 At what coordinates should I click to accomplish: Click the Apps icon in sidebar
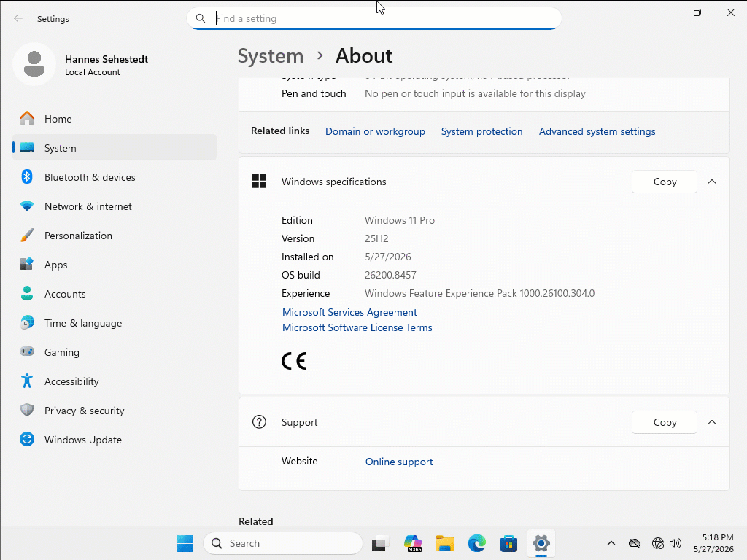(27, 264)
